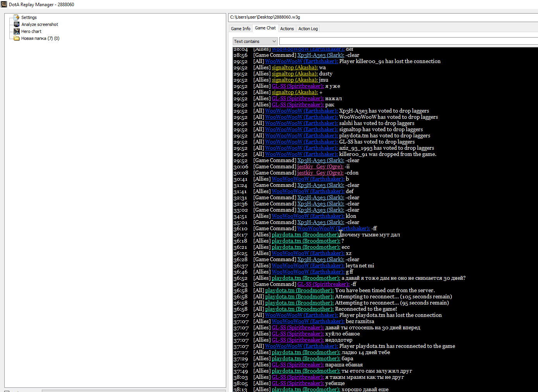Select Hero chart tree item
Screen dimensions: 538x392
(x=31, y=31)
